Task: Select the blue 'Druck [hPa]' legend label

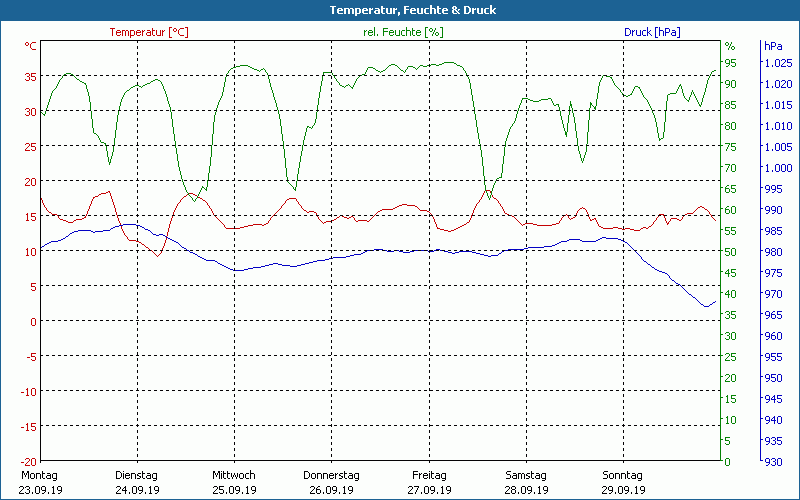Action: (652, 32)
